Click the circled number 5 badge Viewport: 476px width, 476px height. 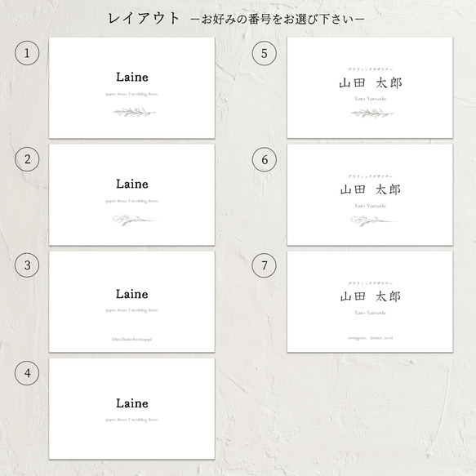[x=265, y=53]
